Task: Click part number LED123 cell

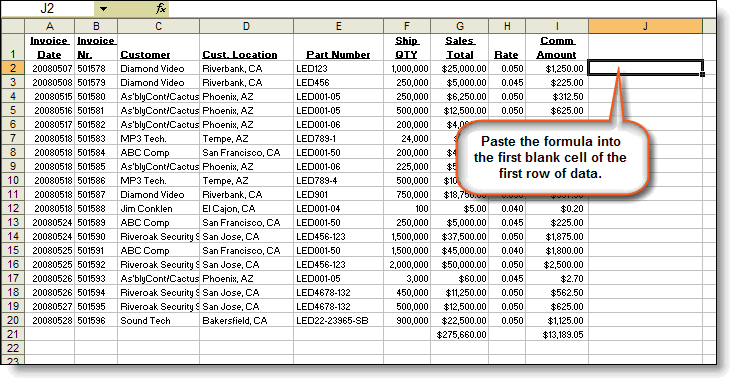Action: [x=338, y=68]
